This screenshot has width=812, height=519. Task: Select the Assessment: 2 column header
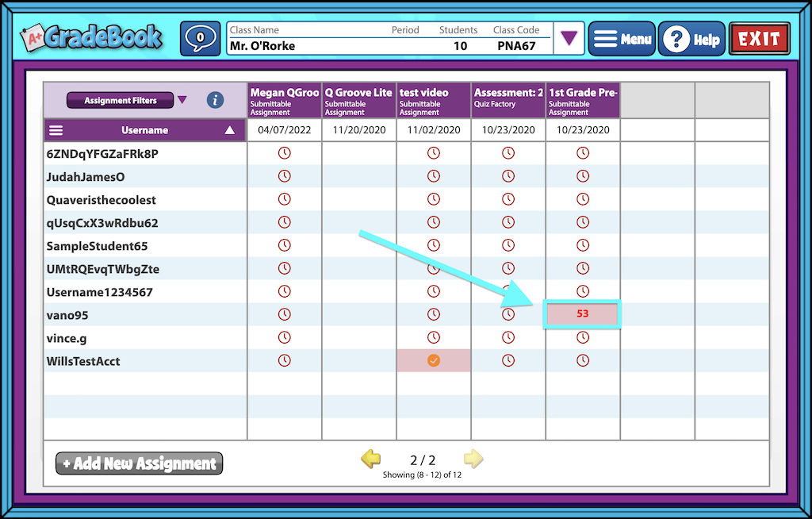pyautogui.click(x=508, y=101)
